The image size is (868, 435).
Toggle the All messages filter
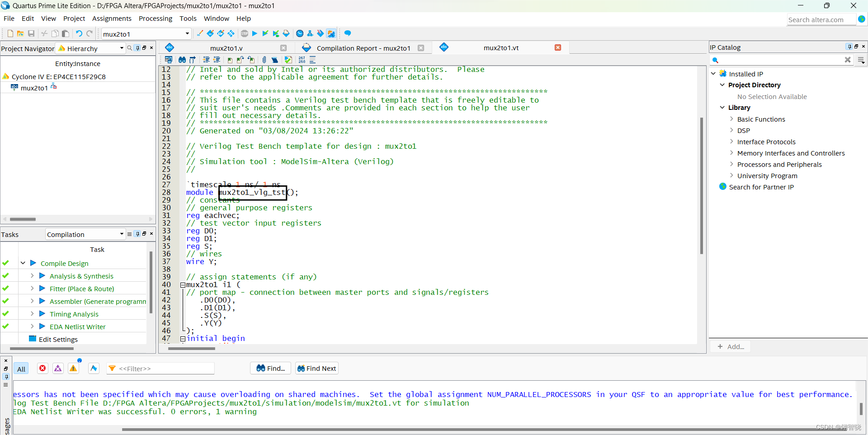[x=21, y=369]
